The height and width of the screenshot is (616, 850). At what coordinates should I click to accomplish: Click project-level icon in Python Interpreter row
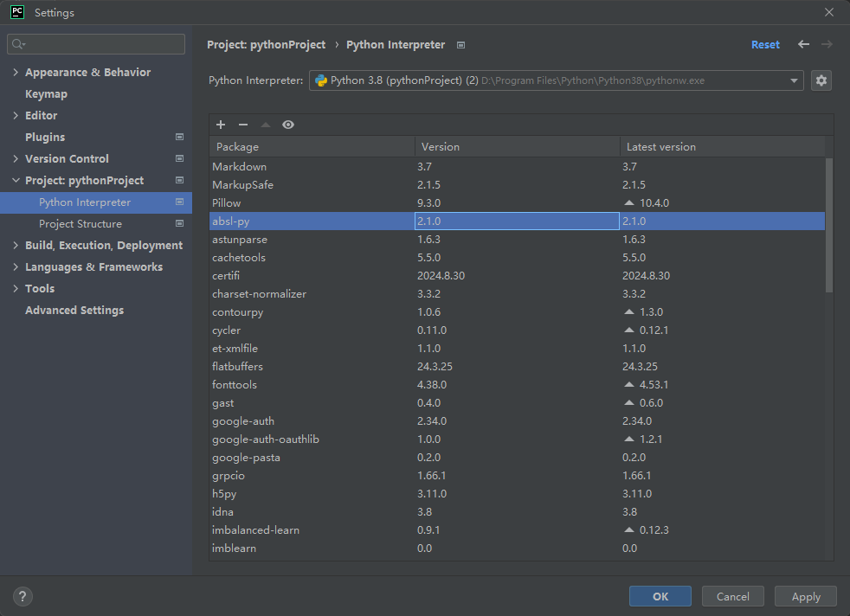[x=179, y=202]
